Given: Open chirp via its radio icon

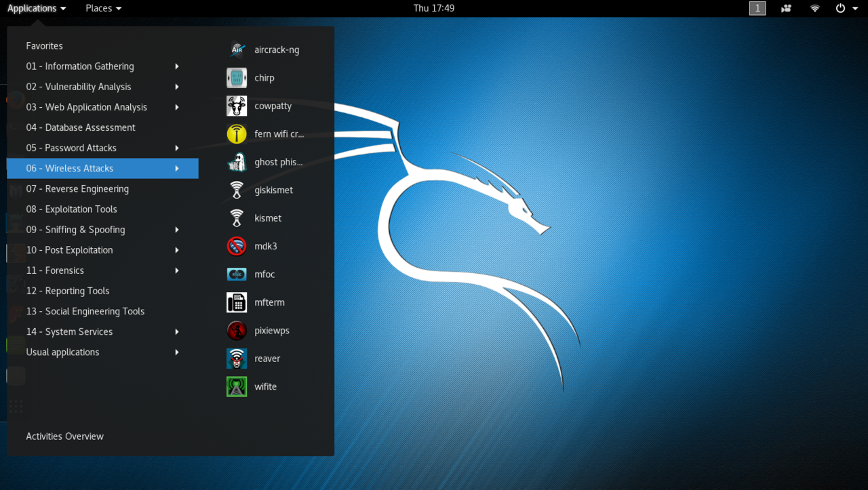Looking at the screenshot, I should click(237, 78).
